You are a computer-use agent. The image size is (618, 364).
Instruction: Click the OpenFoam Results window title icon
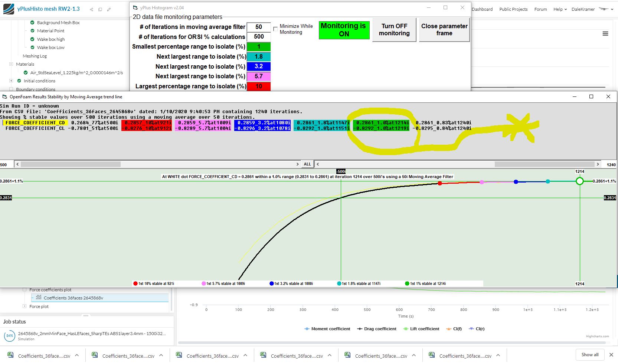point(4,97)
